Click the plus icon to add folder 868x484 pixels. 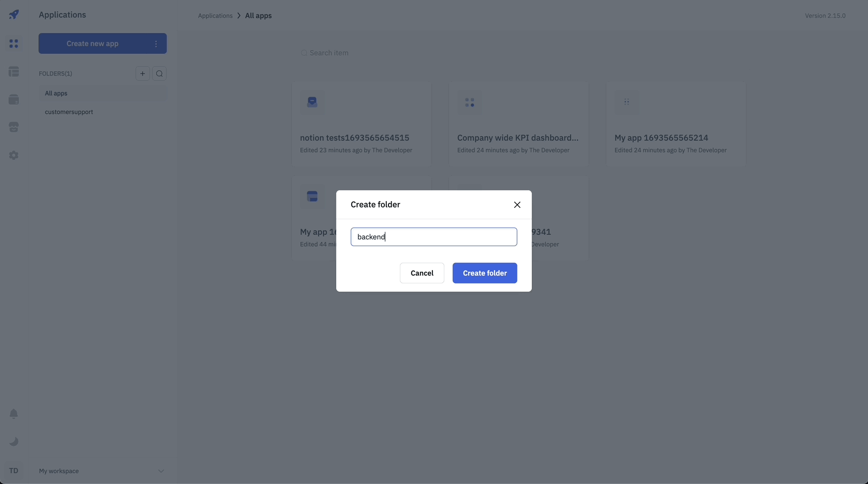click(x=143, y=73)
